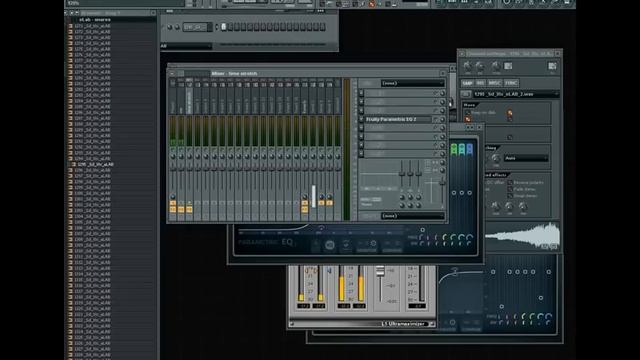
Task: Open the mixer output (none) dropdown at bottom
Action: (412, 216)
